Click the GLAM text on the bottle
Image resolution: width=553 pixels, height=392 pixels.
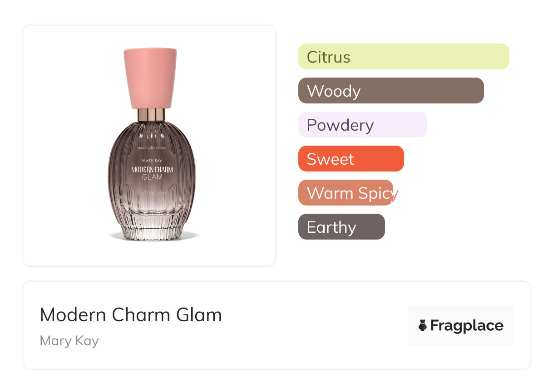click(152, 177)
